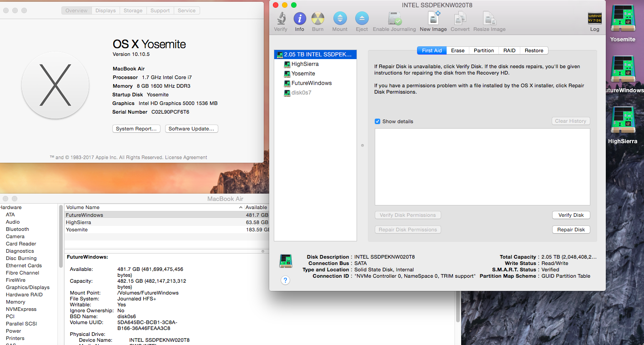Open the Storage tab in About This Mac
644x345 pixels.
133,10
